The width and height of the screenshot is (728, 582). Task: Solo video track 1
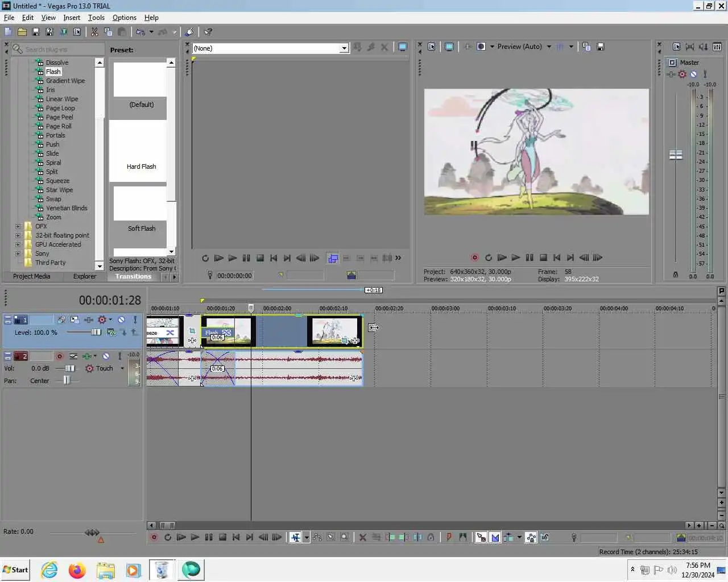(x=135, y=320)
